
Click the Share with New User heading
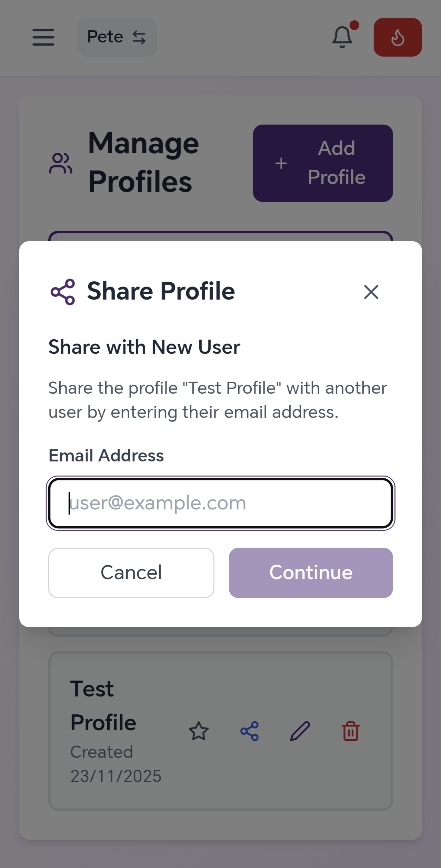pos(144,347)
